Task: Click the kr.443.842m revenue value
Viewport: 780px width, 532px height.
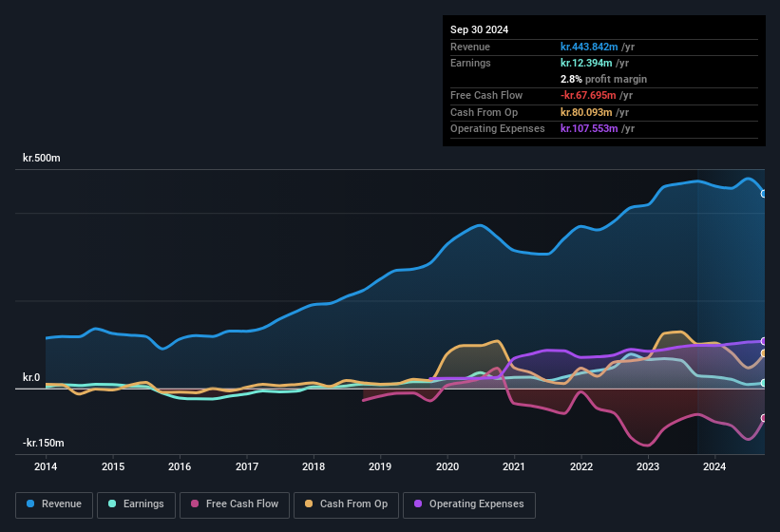Action: (589, 47)
